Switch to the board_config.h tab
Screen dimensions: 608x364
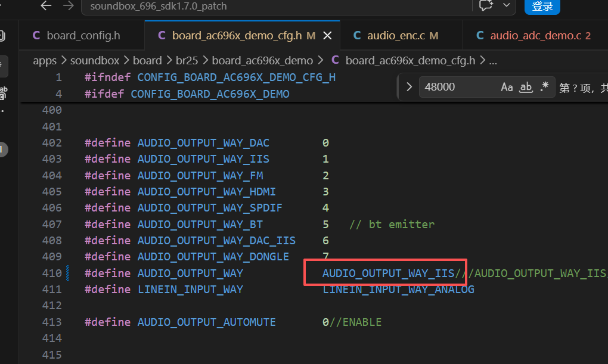point(82,36)
